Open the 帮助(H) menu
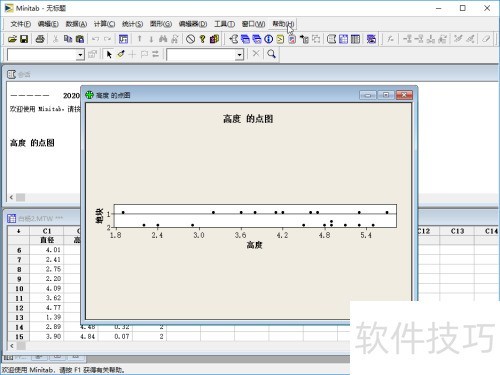This screenshot has width=500, height=375. (x=283, y=24)
